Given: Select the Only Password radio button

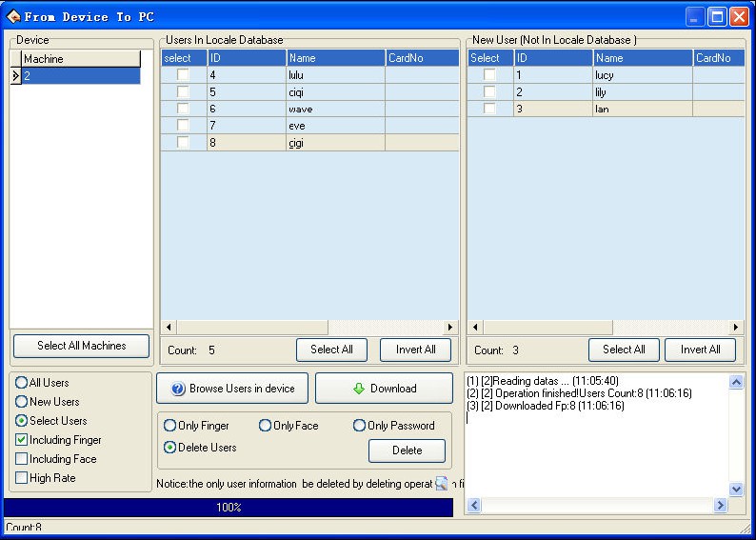Looking at the screenshot, I should pos(359,426).
